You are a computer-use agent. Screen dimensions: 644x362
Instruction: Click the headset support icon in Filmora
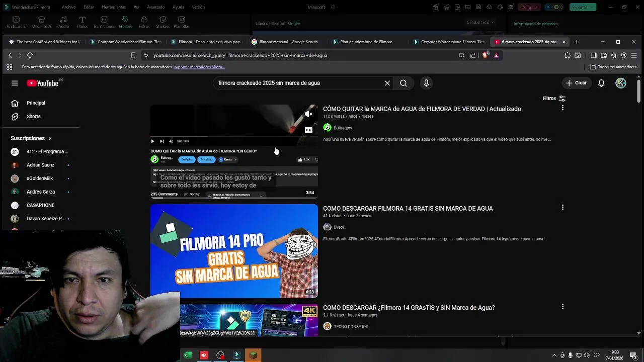point(500,7)
